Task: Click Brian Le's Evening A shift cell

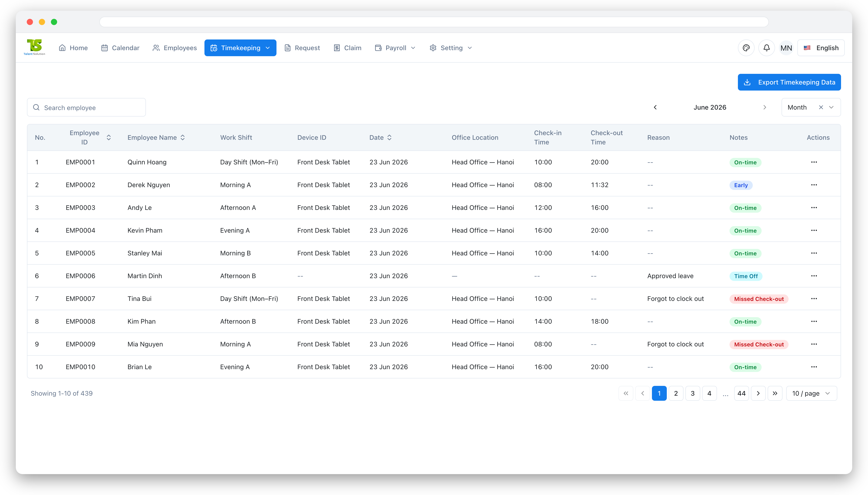Action: [235, 367]
